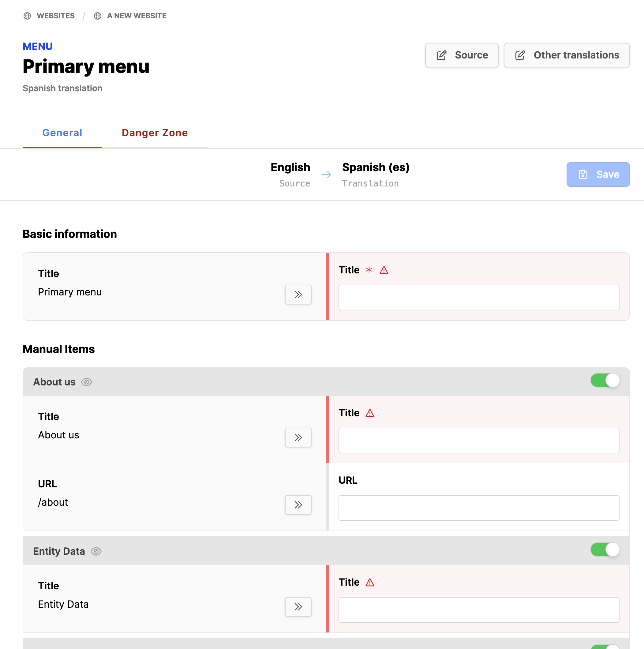Click warning triangle on Entity Data Title
The image size is (644, 649).
370,583
